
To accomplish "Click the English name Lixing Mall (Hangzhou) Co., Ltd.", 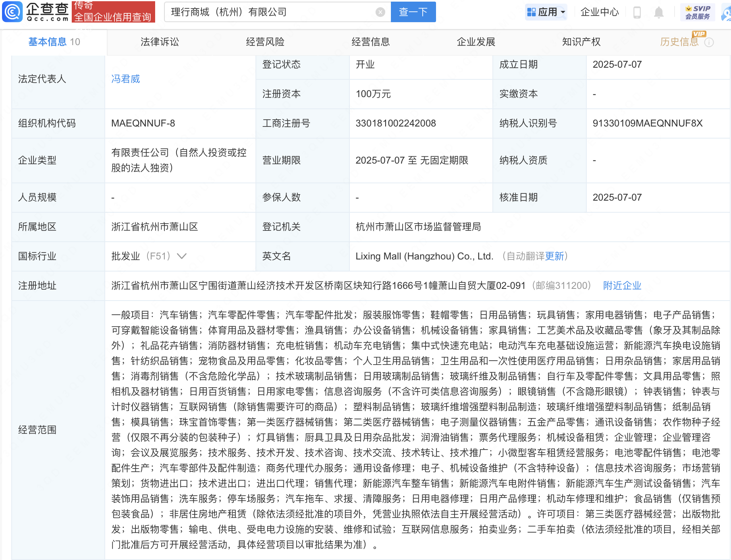I will coord(424,256).
